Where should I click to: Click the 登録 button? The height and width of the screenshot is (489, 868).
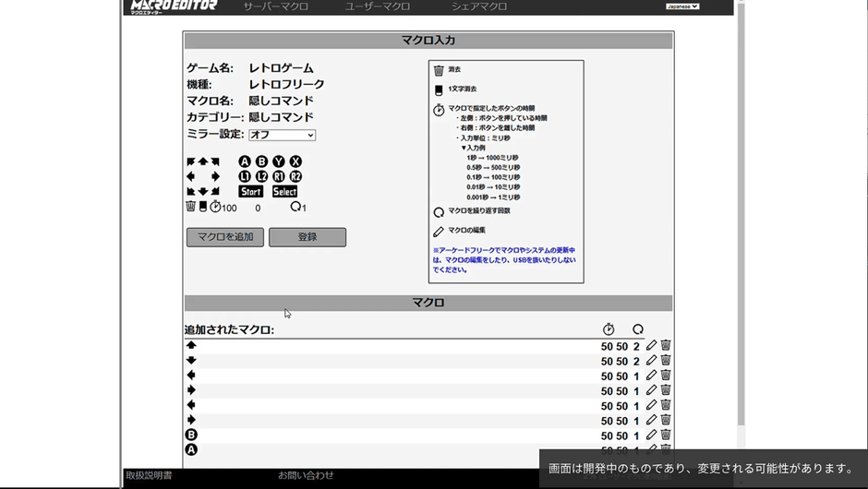tap(307, 237)
